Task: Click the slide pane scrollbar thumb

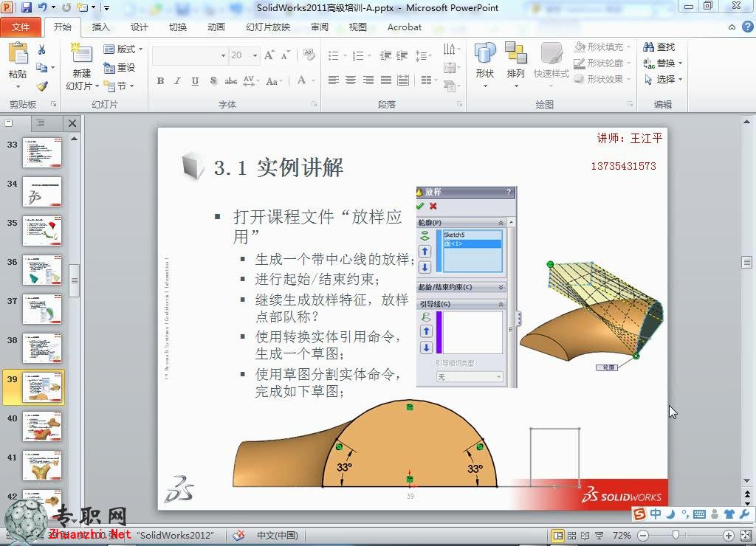Action: click(x=747, y=263)
